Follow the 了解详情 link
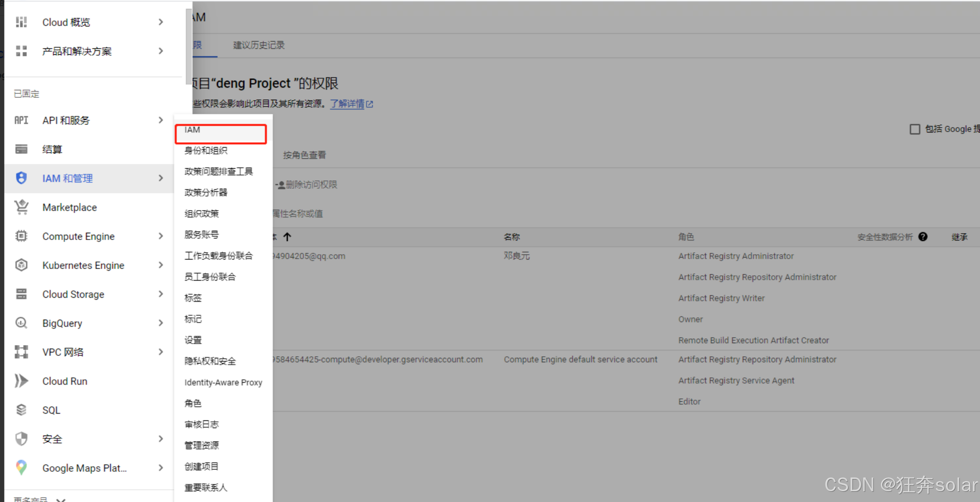Screen dimensions: 980x502 (x=347, y=104)
